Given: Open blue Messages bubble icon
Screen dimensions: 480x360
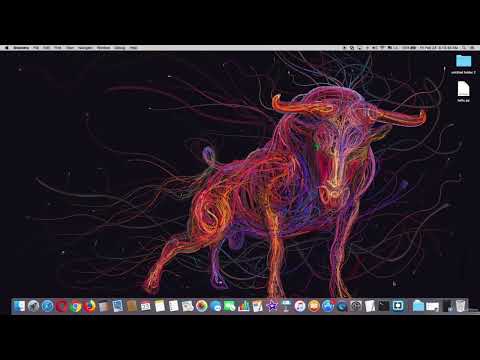Looking at the screenshot, I should click(216, 306).
